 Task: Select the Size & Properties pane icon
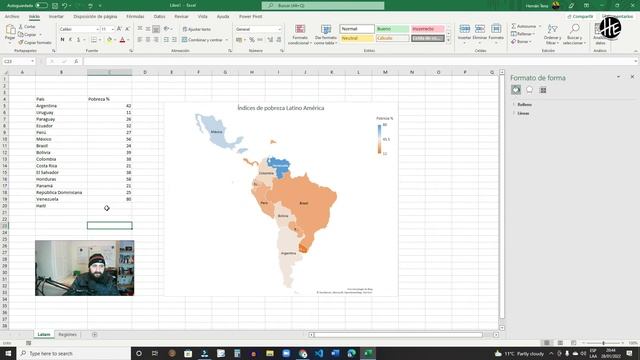coord(543,90)
